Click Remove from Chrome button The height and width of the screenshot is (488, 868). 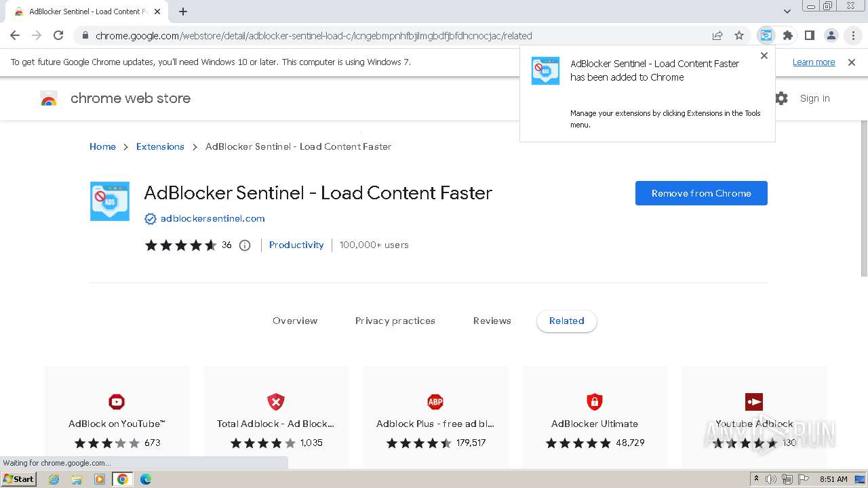(x=701, y=193)
